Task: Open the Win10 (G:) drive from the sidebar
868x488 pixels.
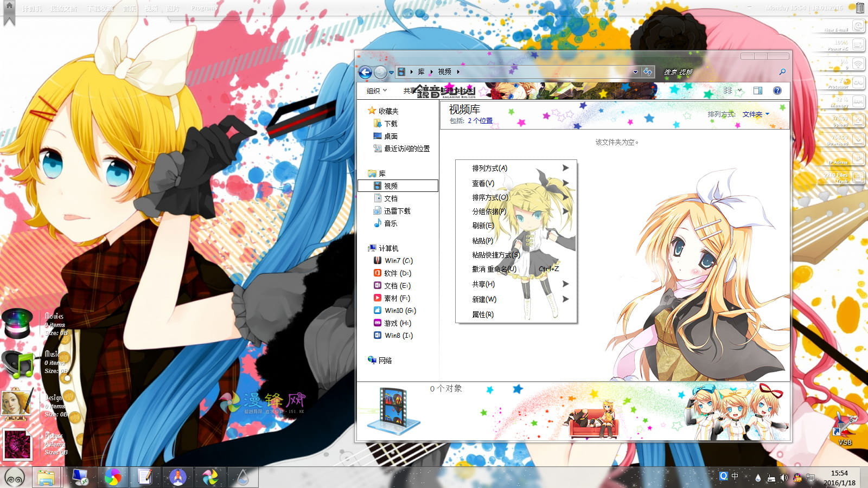Action: [395, 310]
